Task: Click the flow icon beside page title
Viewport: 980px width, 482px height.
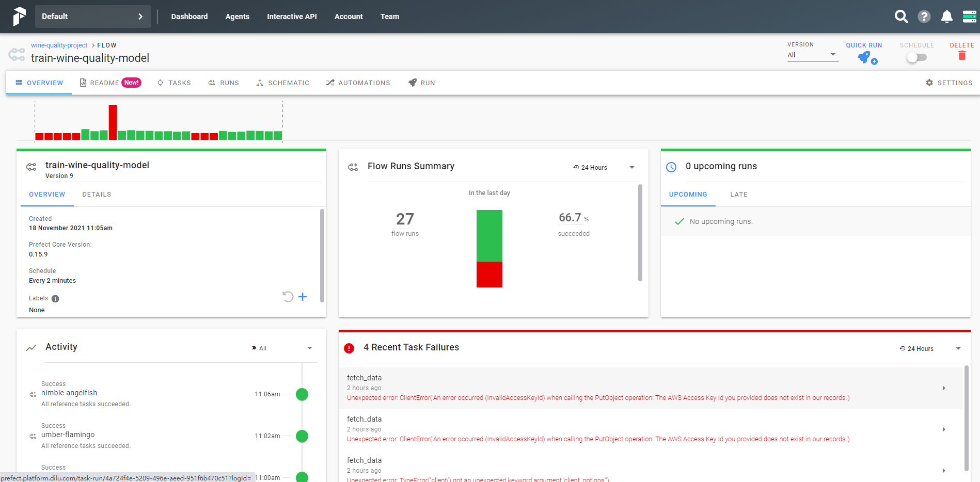Action: click(17, 54)
